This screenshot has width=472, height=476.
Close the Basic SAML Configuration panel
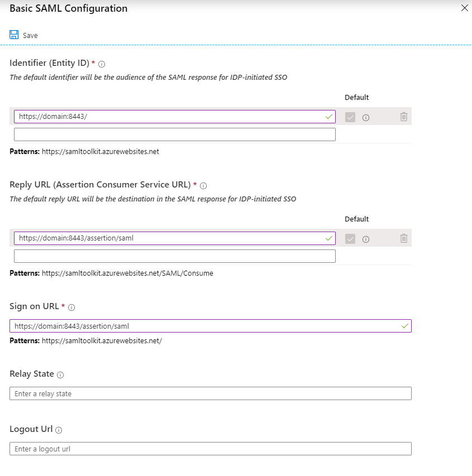pos(464,8)
